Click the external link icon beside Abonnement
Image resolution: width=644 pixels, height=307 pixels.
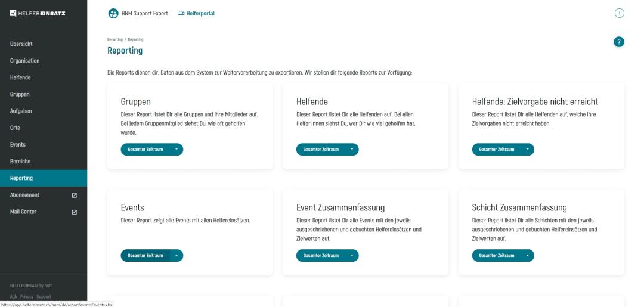pyautogui.click(x=75, y=196)
